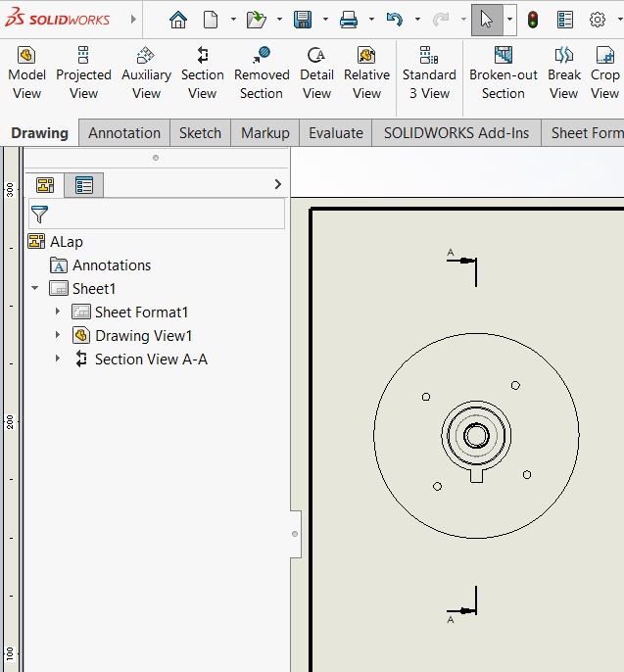Create a new document with New icon
This screenshot has width=624, height=672.
click(211, 20)
